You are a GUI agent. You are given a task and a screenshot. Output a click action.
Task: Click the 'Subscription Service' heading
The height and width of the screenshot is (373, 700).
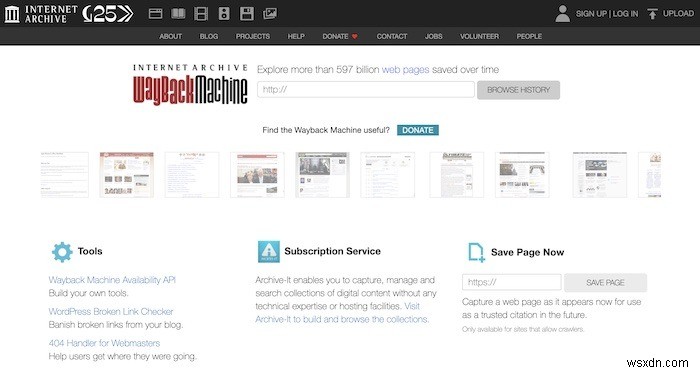(333, 251)
